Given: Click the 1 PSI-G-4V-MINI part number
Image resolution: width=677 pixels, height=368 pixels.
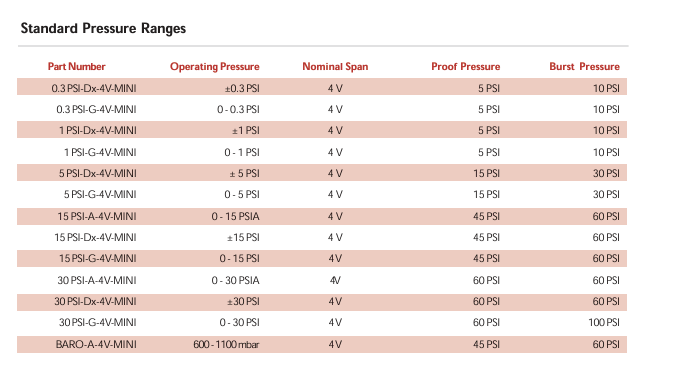Looking at the screenshot, I should pos(100,152).
